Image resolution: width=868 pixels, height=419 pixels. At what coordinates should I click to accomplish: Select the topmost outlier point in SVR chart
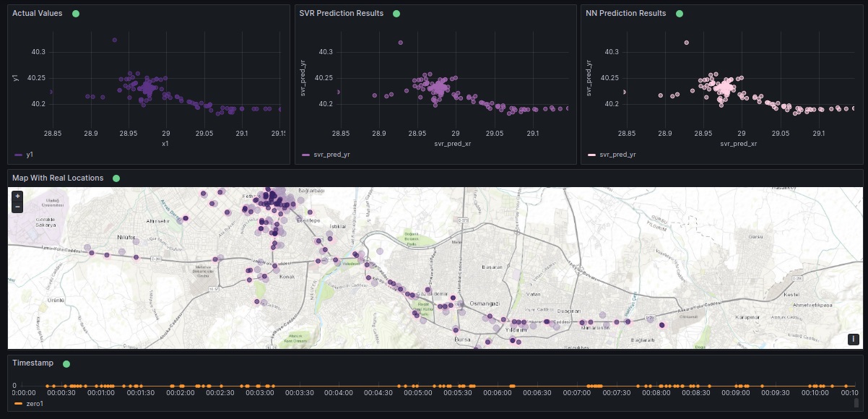click(x=401, y=43)
